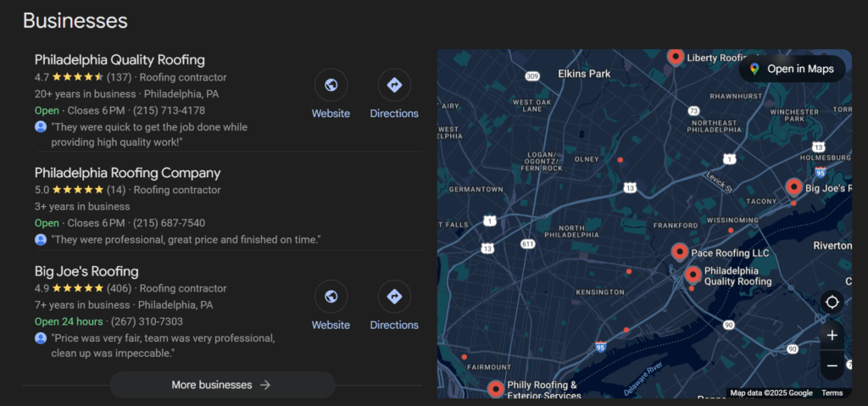The image size is (868, 406).
Task: Select Philadelphia Quality Roofing pin on map
Action: (693, 275)
